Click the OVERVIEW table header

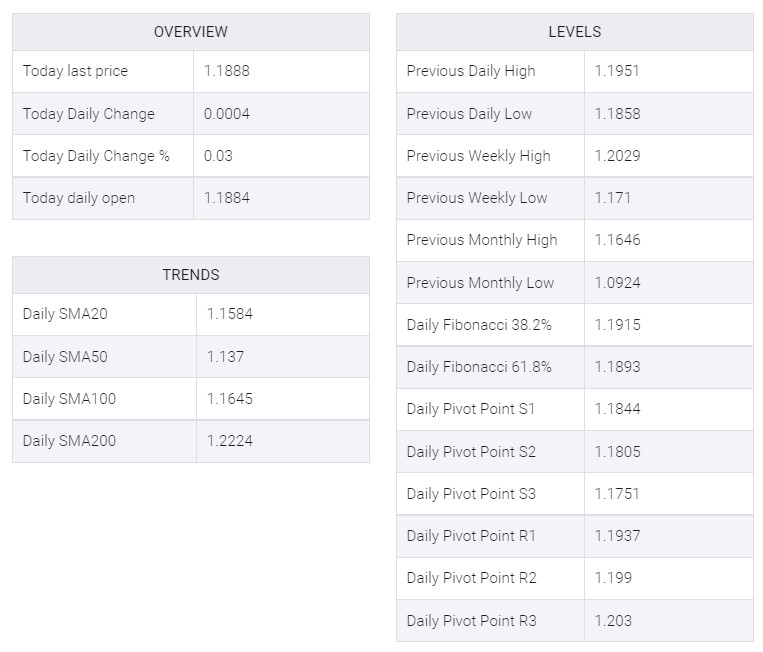[x=190, y=32]
